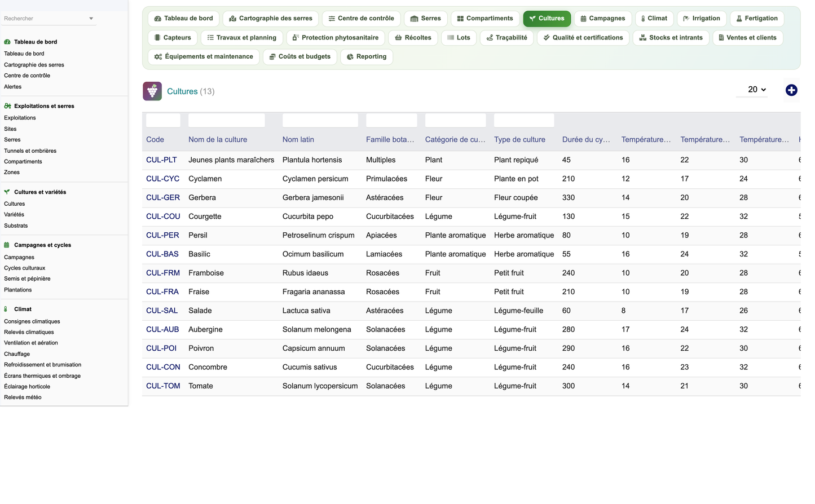The width and height of the screenshot is (815, 504).
Task: Click the Ventes et clients invoice icon
Action: point(721,38)
